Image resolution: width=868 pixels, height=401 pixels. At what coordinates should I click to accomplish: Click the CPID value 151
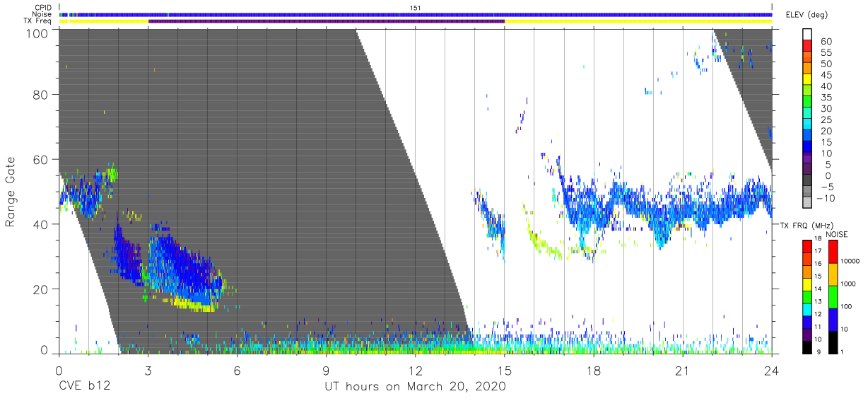(415, 8)
